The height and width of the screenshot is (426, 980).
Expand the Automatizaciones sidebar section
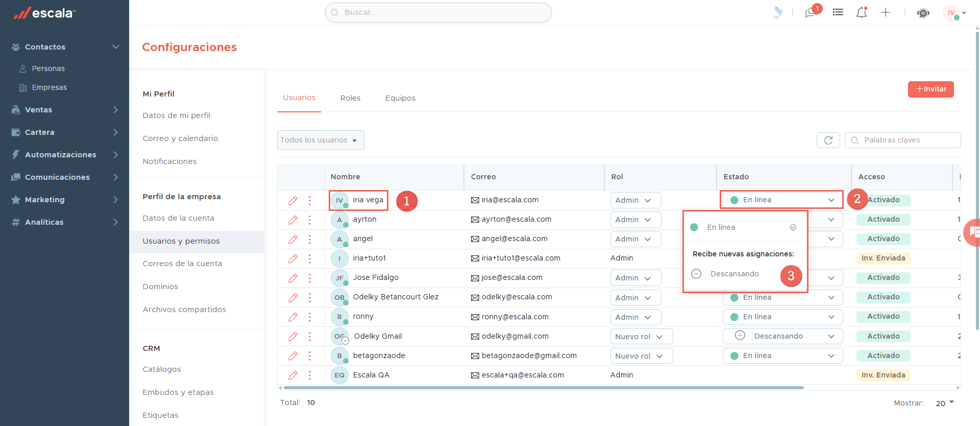click(65, 155)
